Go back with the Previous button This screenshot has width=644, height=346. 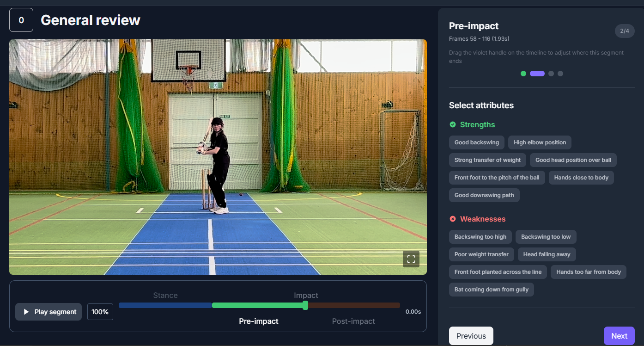click(471, 336)
